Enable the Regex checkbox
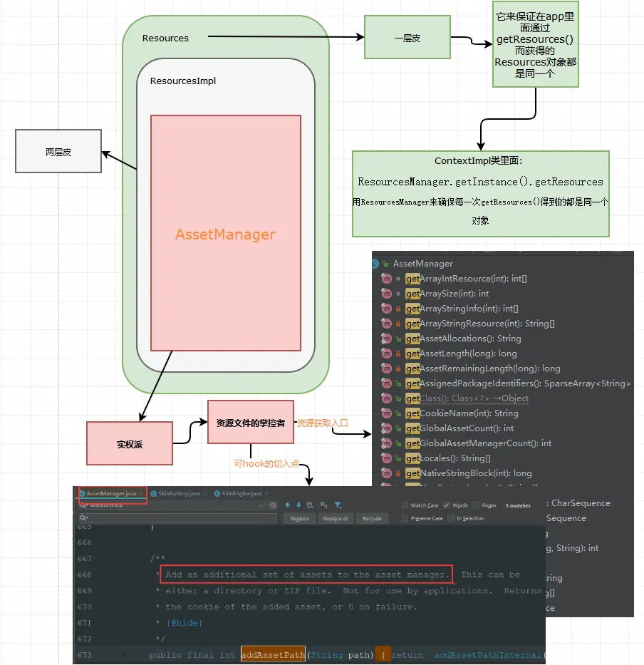The height and width of the screenshot is (665, 644). (476, 505)
